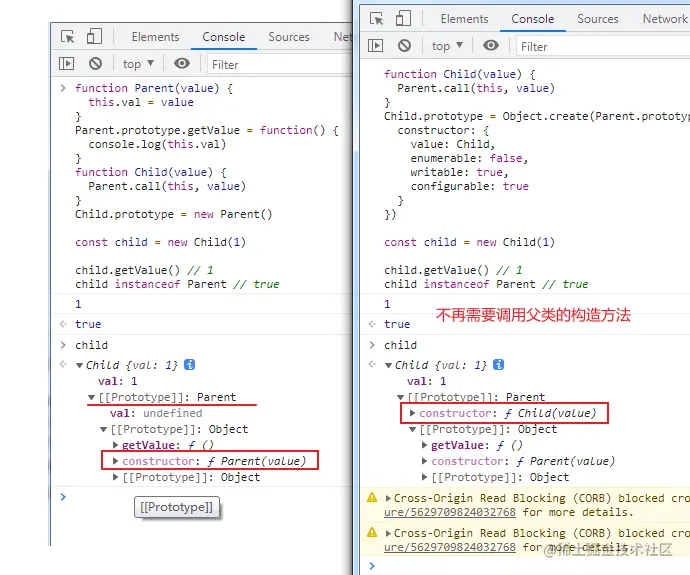
Task: Open first ure/5629709824032768 link
Action: click(450, 512)
